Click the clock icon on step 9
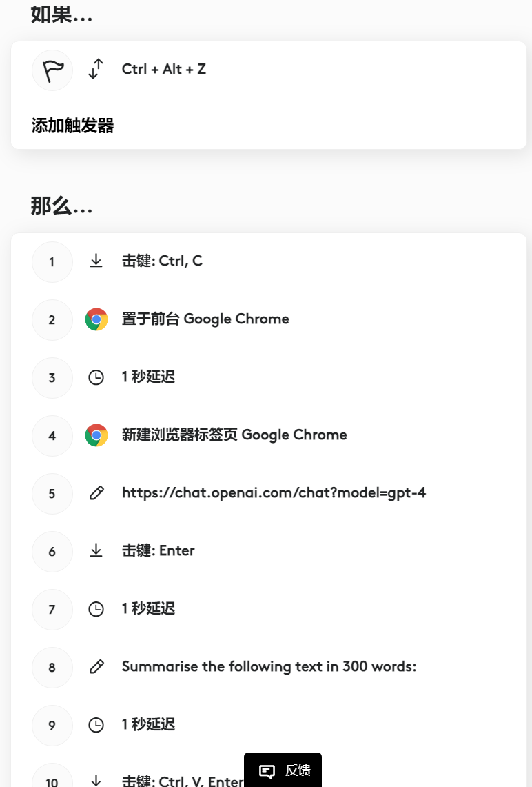Screen dimensions: 532x787 coord(96,725)
